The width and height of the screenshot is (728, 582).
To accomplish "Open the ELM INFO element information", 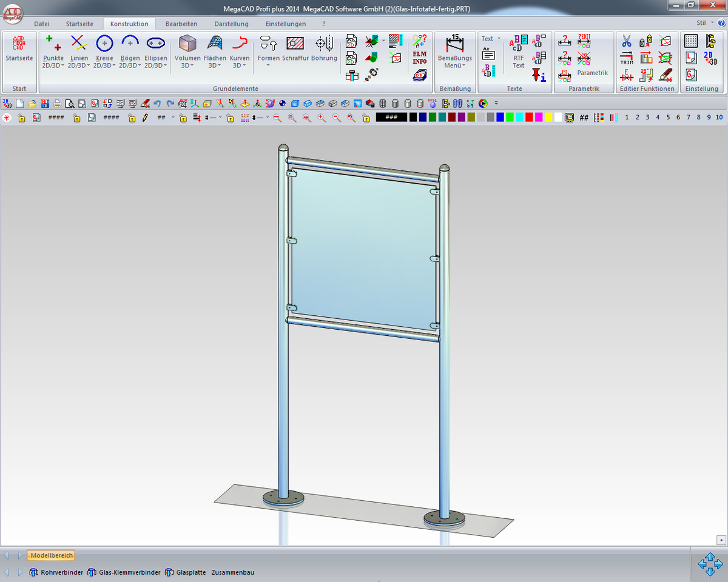I will click(x=419, y=58).
